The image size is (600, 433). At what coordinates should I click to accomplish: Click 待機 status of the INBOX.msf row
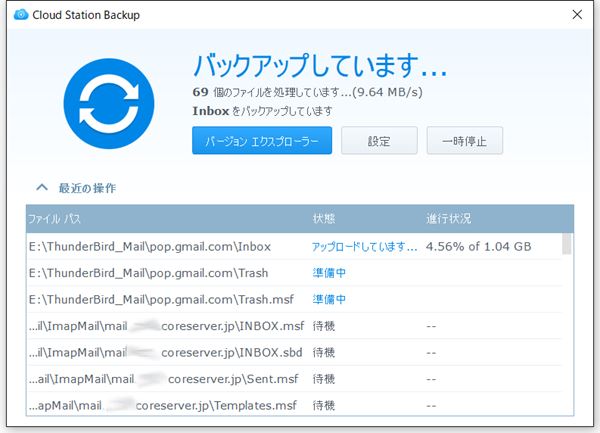pyautogui.click(x=324, y=326)
